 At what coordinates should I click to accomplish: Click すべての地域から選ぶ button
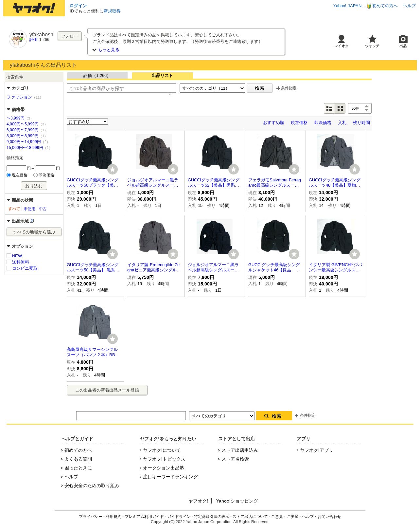[34, 232]
